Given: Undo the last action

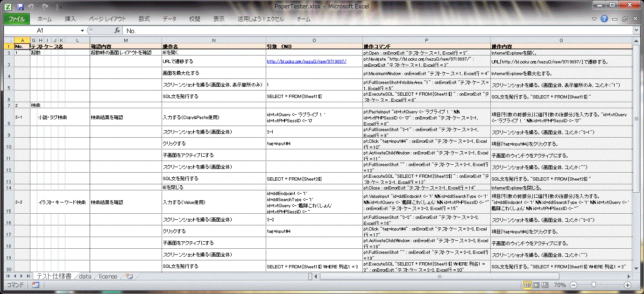Looking at the screenshot, I should point(31,7).
